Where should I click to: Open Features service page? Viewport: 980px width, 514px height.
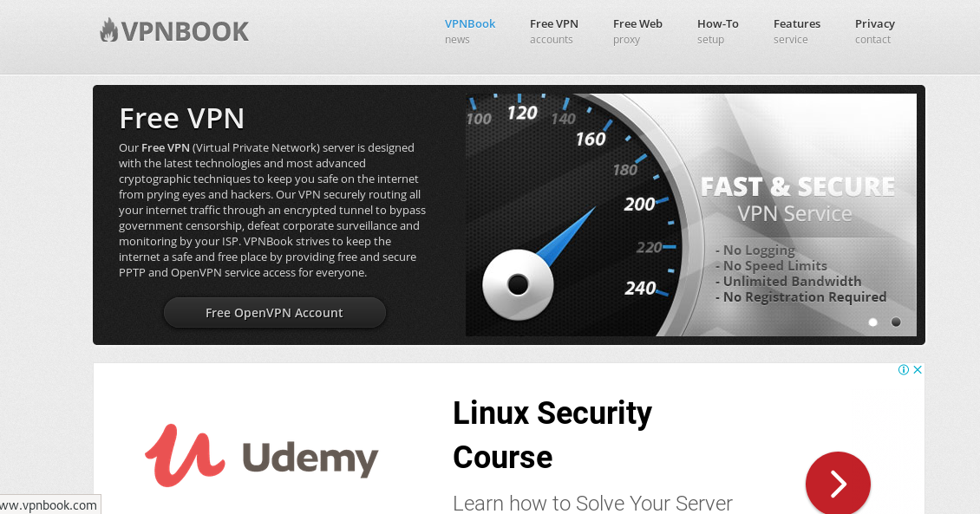tap(797, 31)
